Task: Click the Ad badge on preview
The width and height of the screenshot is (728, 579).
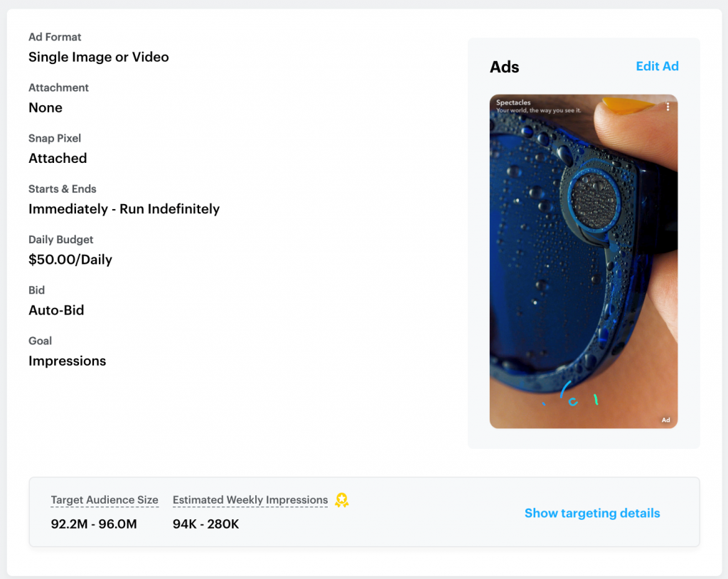Action: tap(665, 420)
